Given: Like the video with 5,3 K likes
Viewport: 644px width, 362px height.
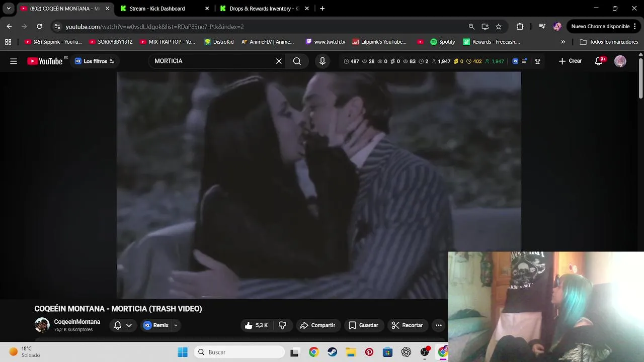Looking at the screenshot, I should coord(256,325).
